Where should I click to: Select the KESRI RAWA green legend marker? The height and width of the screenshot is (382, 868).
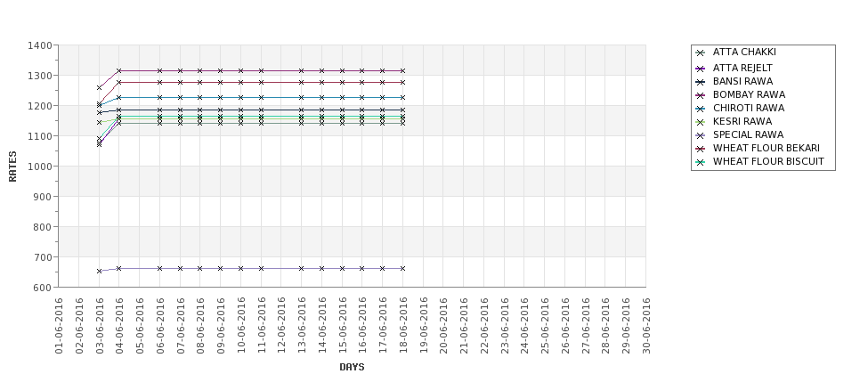pos(701,122)
